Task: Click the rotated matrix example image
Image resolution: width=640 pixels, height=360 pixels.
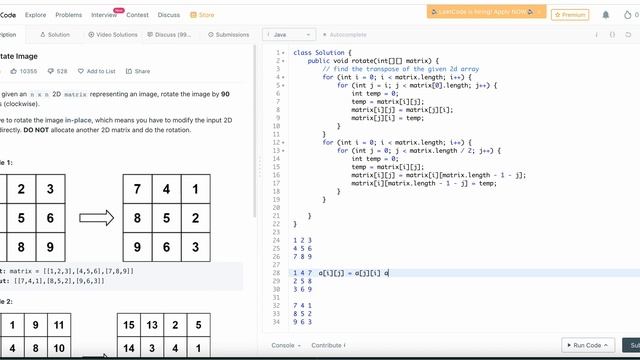Action: (167, 218)
